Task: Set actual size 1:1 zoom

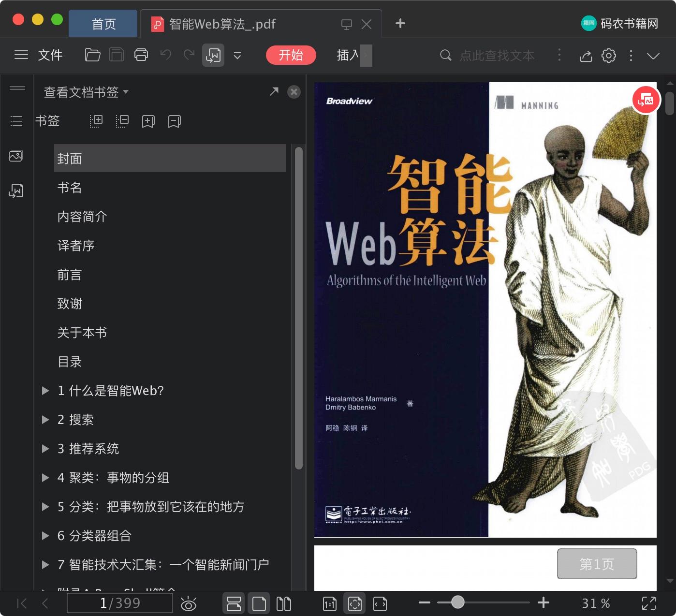Action: click(x=330, y=603)
